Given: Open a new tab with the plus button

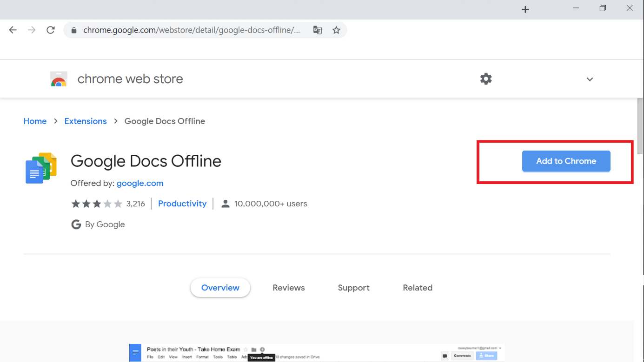Looking at the screenshot, I should [525, 9].
